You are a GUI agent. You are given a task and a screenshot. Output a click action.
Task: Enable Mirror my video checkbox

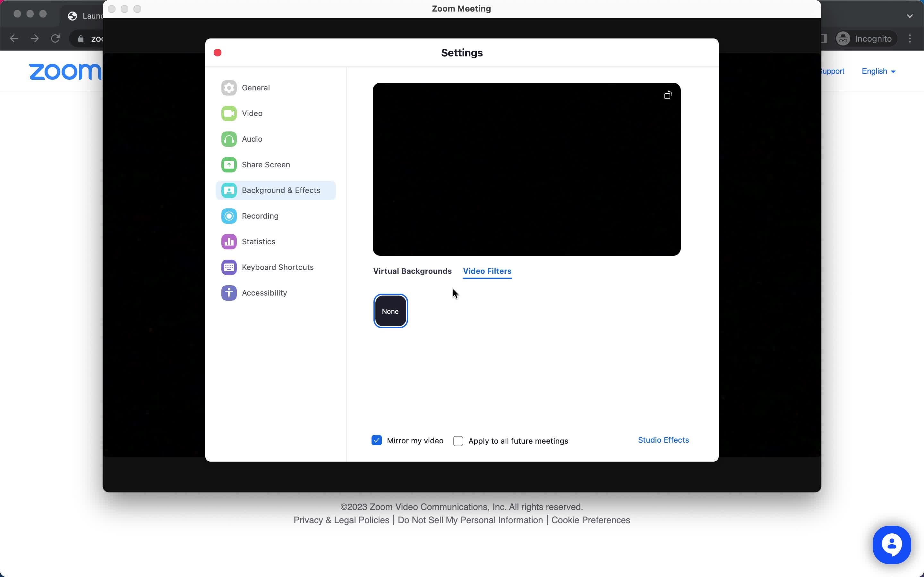tap(377, 440)
